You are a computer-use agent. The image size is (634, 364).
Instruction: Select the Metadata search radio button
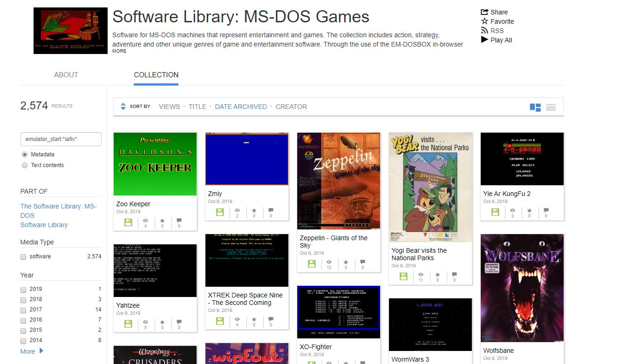click(x=25, y=155)
